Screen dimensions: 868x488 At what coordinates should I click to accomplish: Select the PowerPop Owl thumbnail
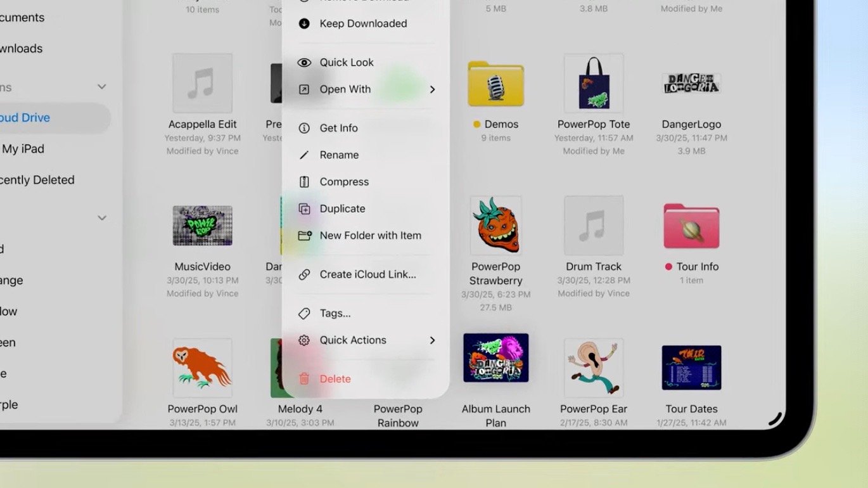tap(203, 368)
